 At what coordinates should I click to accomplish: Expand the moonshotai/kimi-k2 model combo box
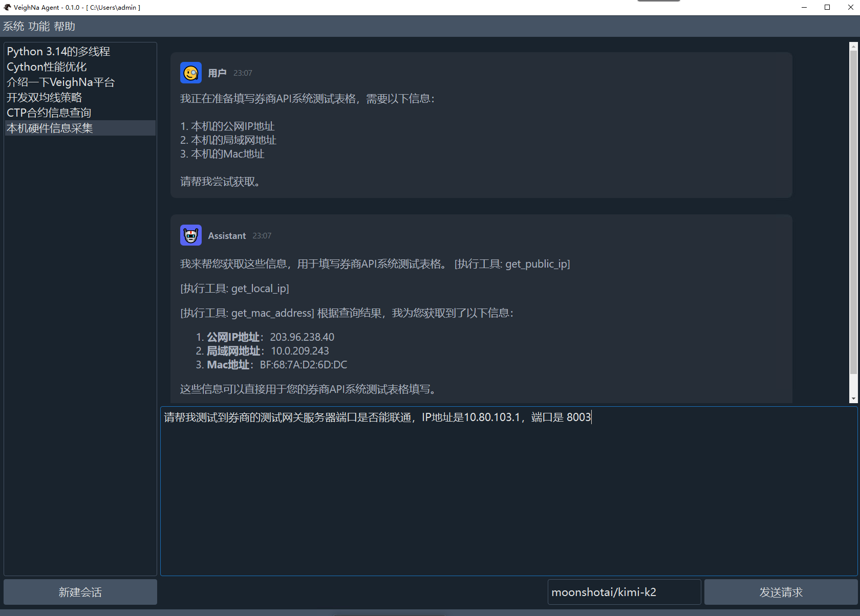[x=624, y=592]
